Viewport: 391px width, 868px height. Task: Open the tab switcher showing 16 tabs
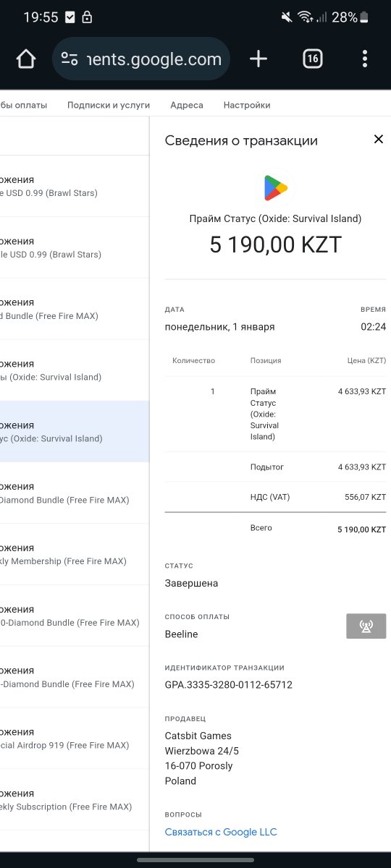click(312, 59)
